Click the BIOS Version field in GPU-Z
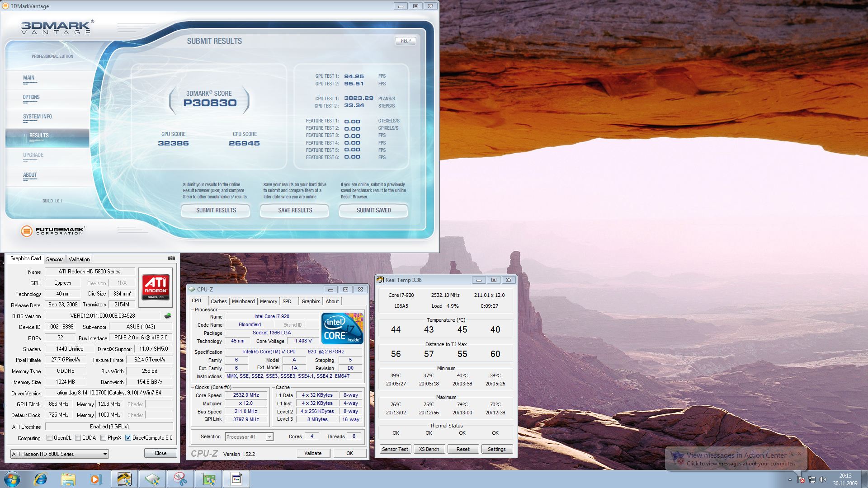 coord(103,316)
